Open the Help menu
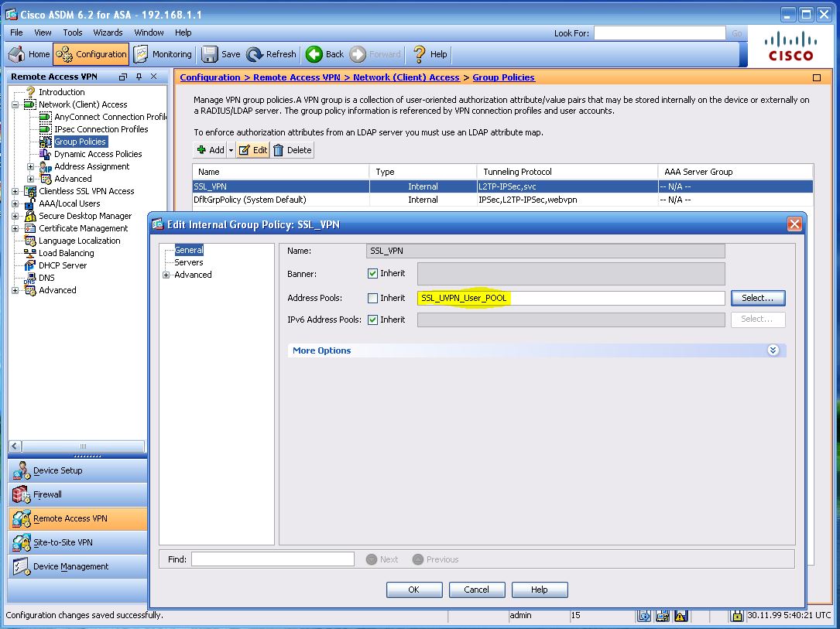This screenshot has width=840, height=629. [x=183, y=32]
